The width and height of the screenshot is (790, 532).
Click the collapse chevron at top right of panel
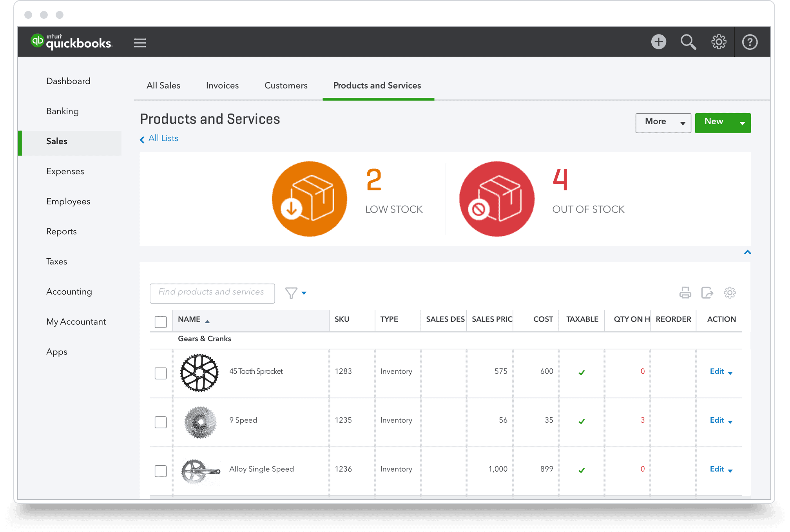point(747,253)
